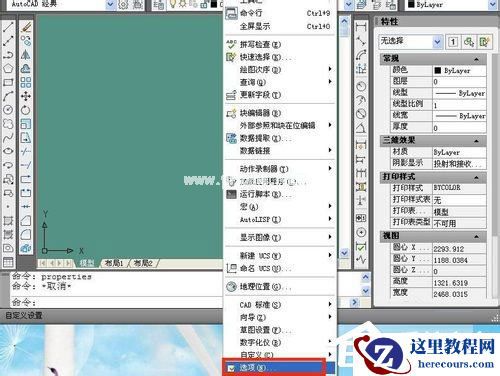Choose 拼写检查 menu item

[280, 44]
